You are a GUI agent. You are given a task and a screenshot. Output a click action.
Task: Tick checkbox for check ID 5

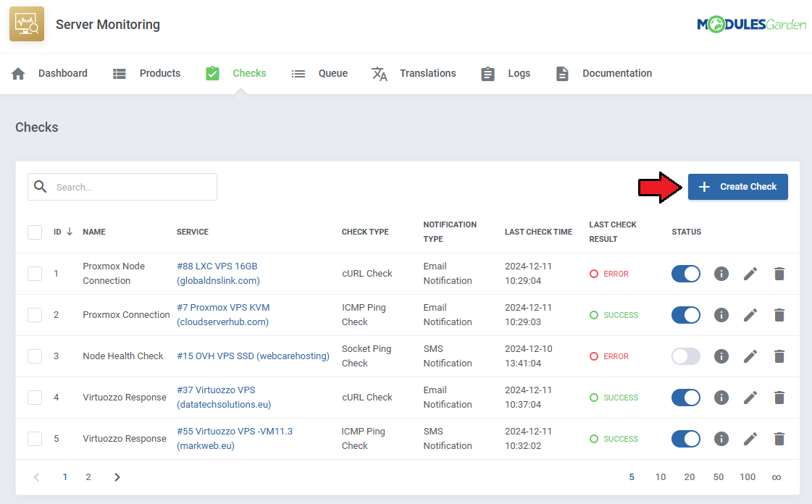click(x=35, y=439)
